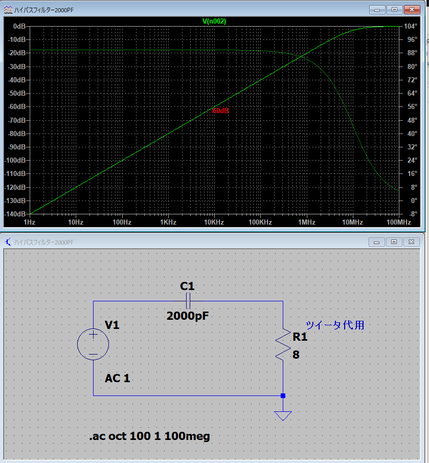This screenshot has width=429, height=463.
Task: Click the V1 component name label
Action: tap(112, 325)
